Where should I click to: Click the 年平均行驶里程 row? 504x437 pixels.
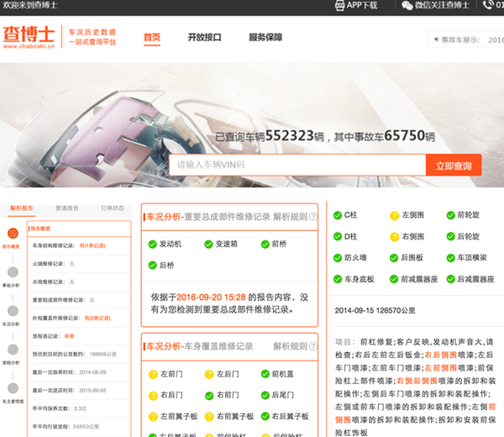[x=79, y=427]
